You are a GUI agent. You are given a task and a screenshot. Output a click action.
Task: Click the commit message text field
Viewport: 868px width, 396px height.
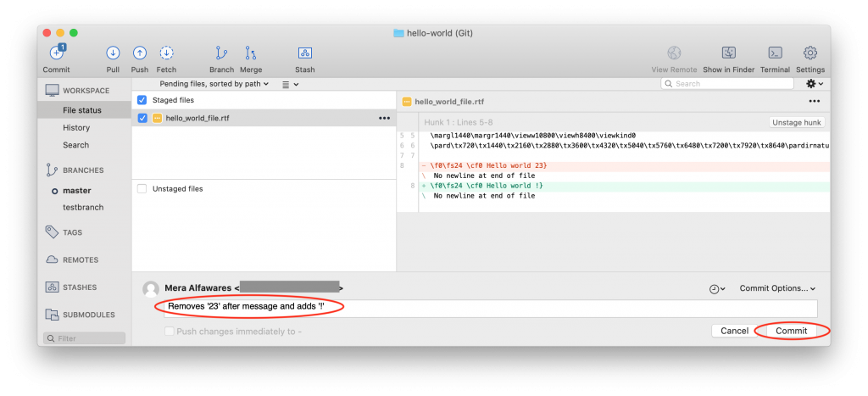(492, 307)
